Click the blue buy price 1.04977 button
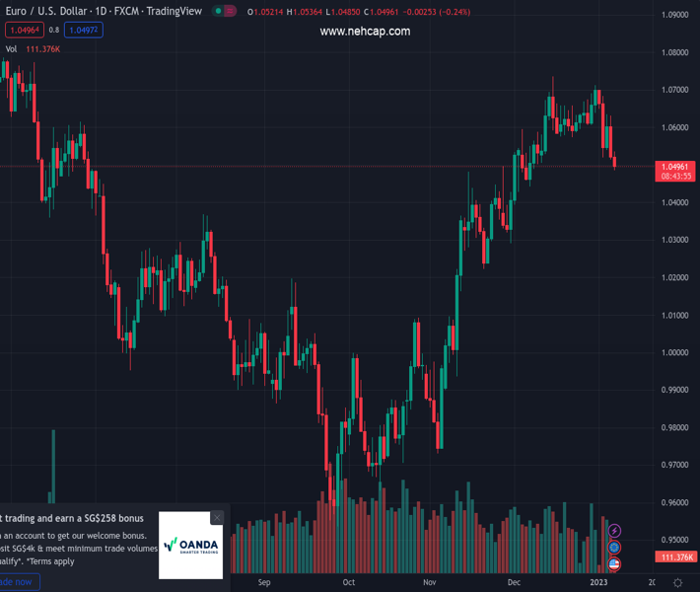700x592 pixels. point(83,30)
